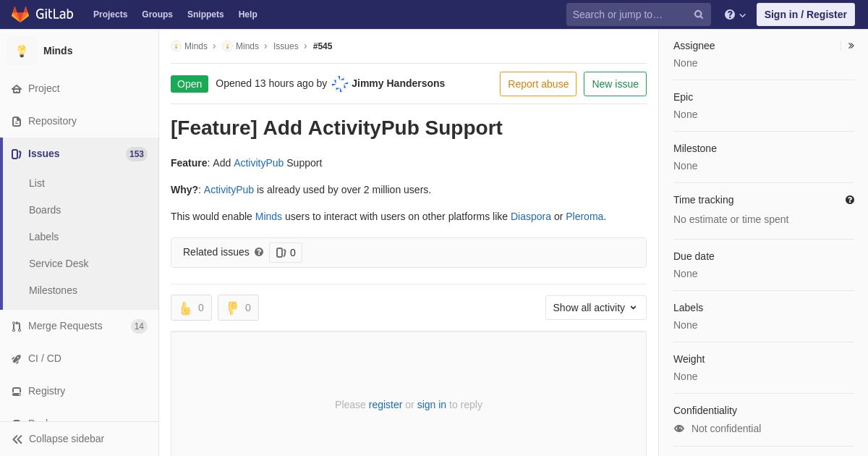Open the Issues List submenu item
Screen dimensions: 868x456
coord(37,183)
